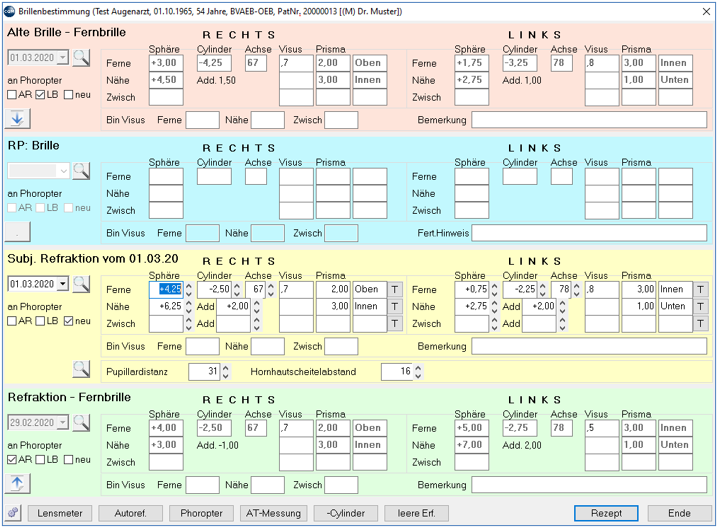Click down-arrow copy button in Alte Brille
Viewport: 718px width, 528px height.
[17, 119]
